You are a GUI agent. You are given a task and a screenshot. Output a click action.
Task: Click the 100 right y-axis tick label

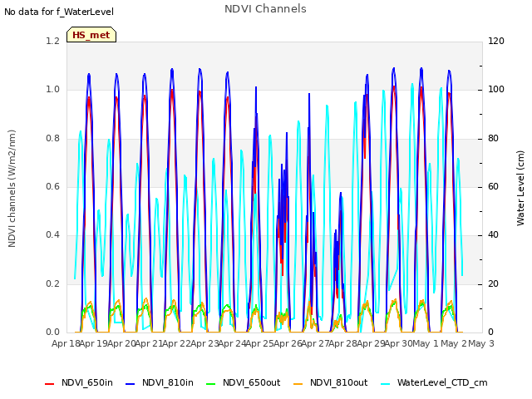[496, 90]
